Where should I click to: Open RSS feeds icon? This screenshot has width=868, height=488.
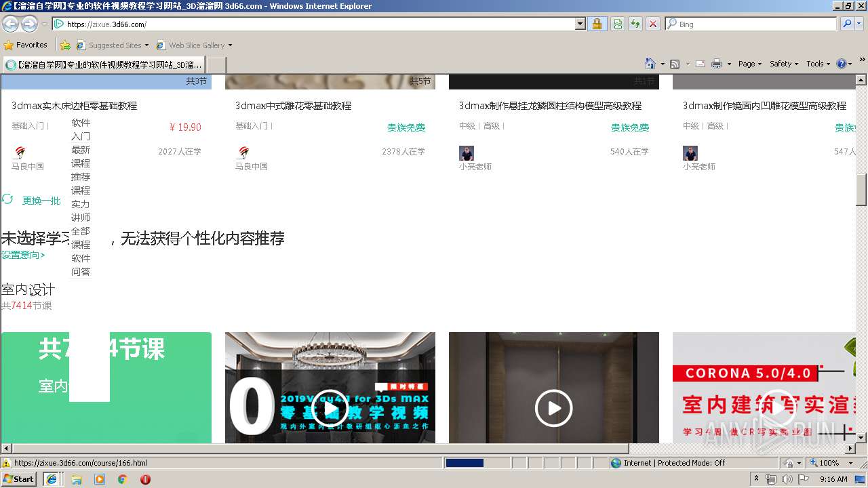(675, 64)
